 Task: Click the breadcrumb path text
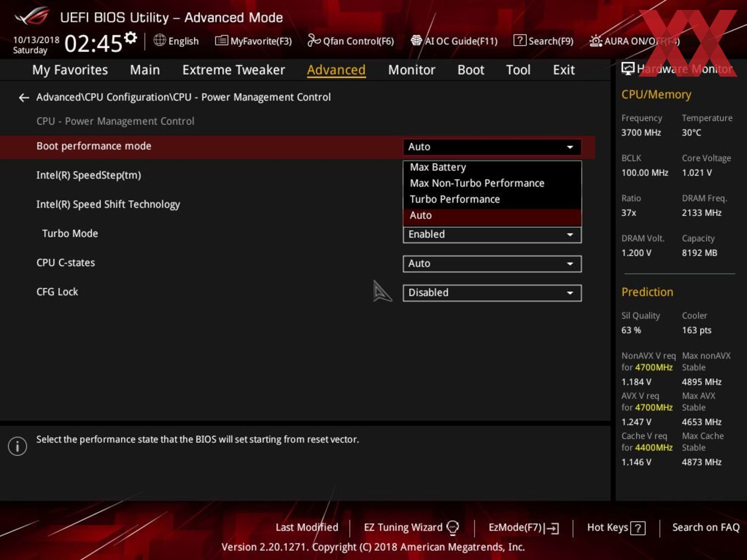183,97
